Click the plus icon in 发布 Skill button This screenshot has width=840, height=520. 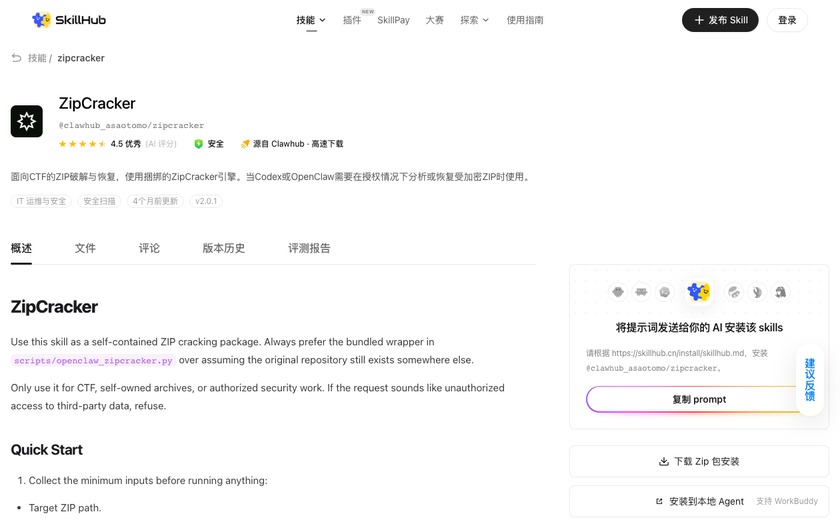699,20
